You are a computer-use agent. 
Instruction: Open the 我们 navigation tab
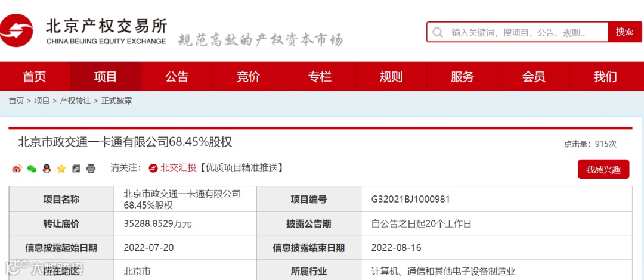pyautogui.click(x=605, y=76)
